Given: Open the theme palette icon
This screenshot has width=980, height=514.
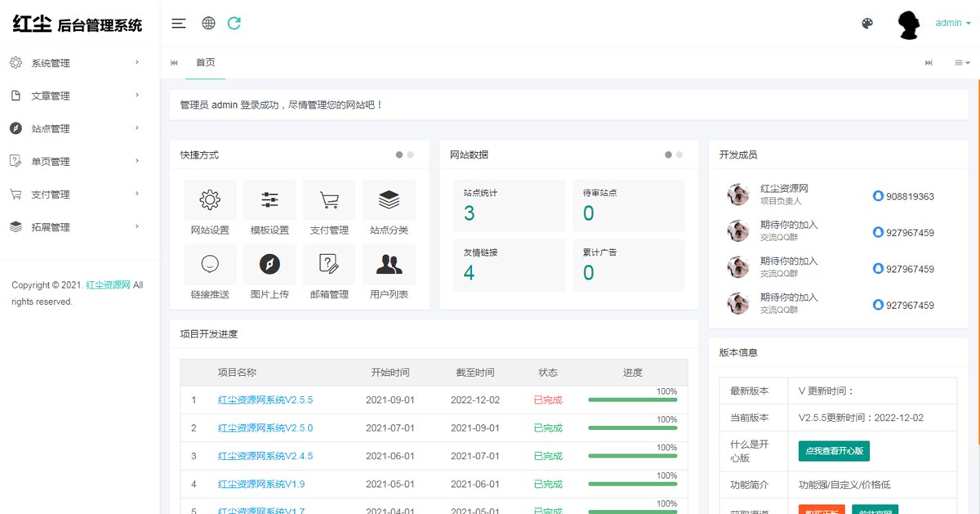Looking at the screenshot, I should pyautogui.click(x=867, y=23).
